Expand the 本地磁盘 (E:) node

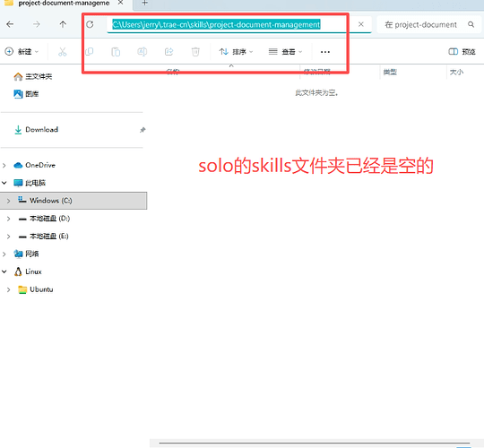(x=9, y=237)
